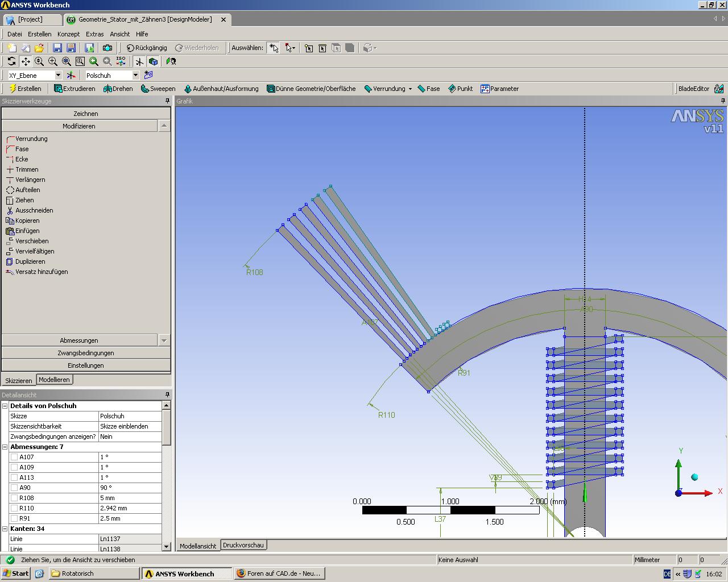
Task: Toggle the display plane icon
Action: 139,61
